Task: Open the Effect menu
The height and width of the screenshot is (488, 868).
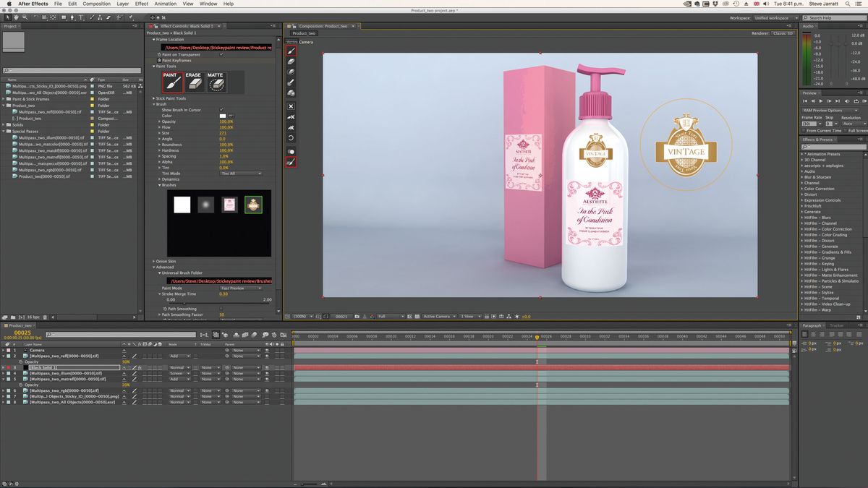Action: (142, 4)
